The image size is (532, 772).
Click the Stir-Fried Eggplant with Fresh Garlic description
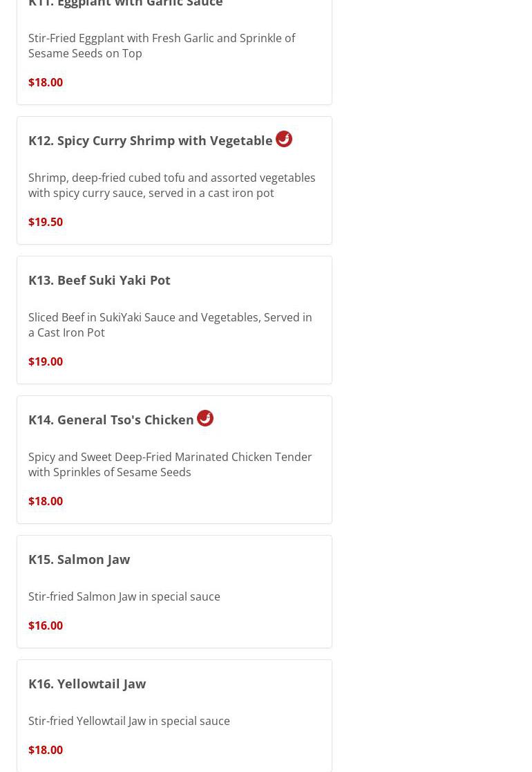click(x=162, y=46)
